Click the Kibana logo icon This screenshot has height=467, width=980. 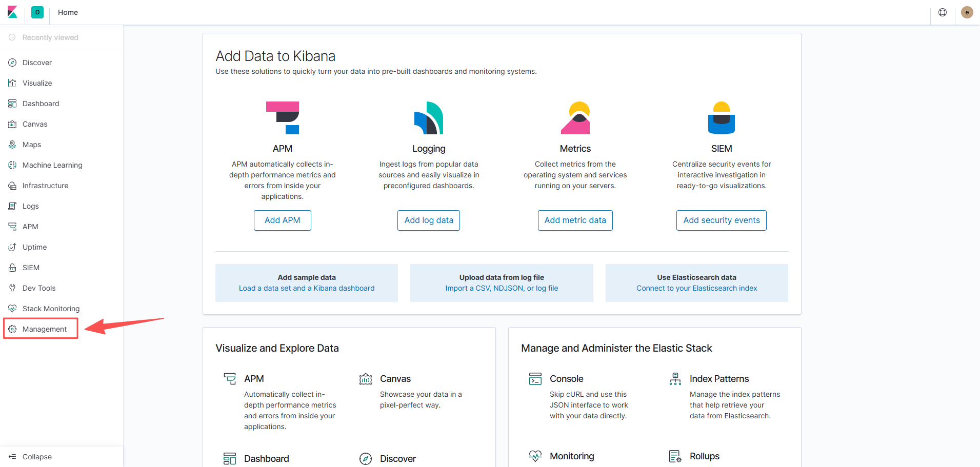pos(12,12)
